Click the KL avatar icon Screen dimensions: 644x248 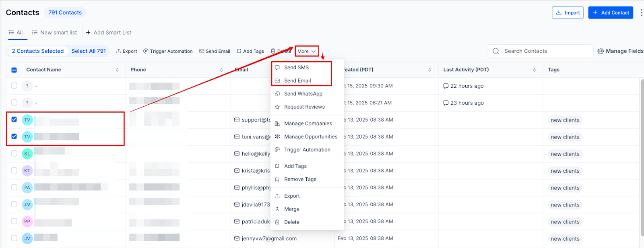click(27, 154)
